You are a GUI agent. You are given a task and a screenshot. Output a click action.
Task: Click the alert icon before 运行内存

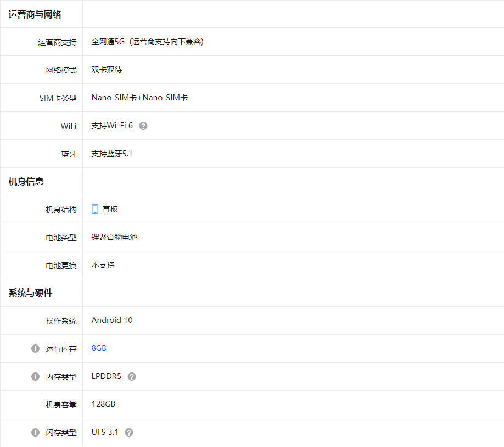(36, 349)
